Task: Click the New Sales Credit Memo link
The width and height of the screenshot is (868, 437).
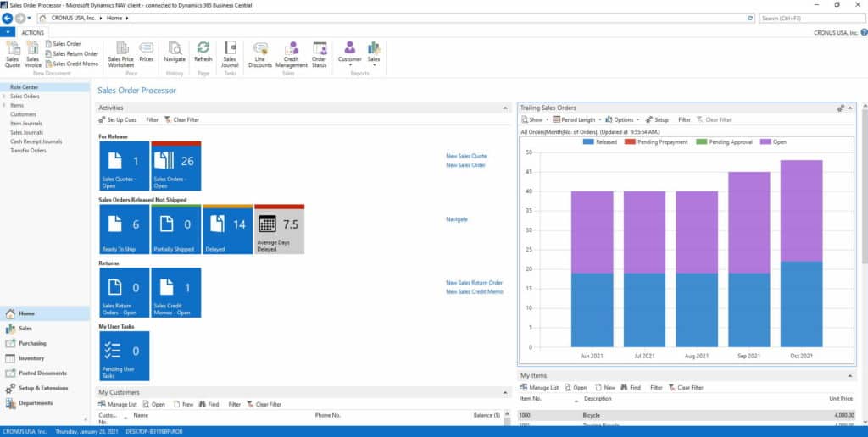Action: 475,291
